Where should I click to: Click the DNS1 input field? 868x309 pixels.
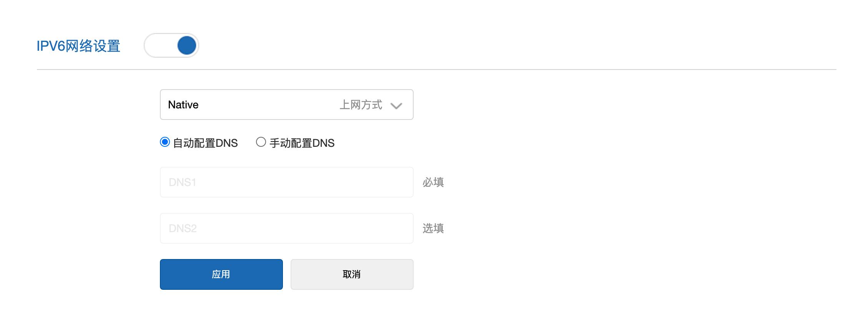pos(286,182)
